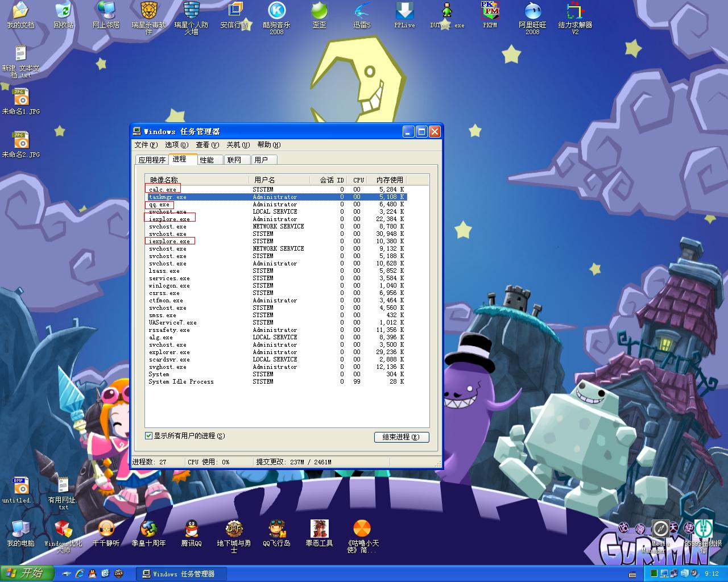Click the PPLive desktop icon
Screen dimensions: 728x582
point(405,15)
